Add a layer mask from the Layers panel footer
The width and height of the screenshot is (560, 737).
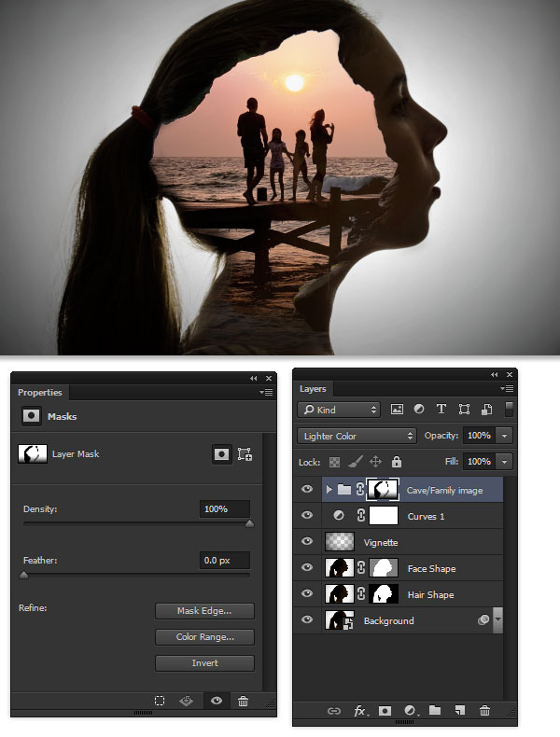tap(385, 711)
